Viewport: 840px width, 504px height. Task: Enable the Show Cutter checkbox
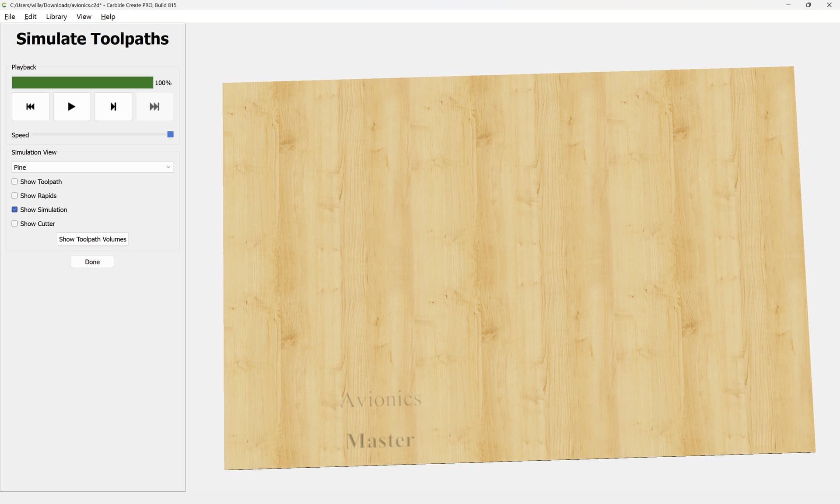click(x=14, y=224)
